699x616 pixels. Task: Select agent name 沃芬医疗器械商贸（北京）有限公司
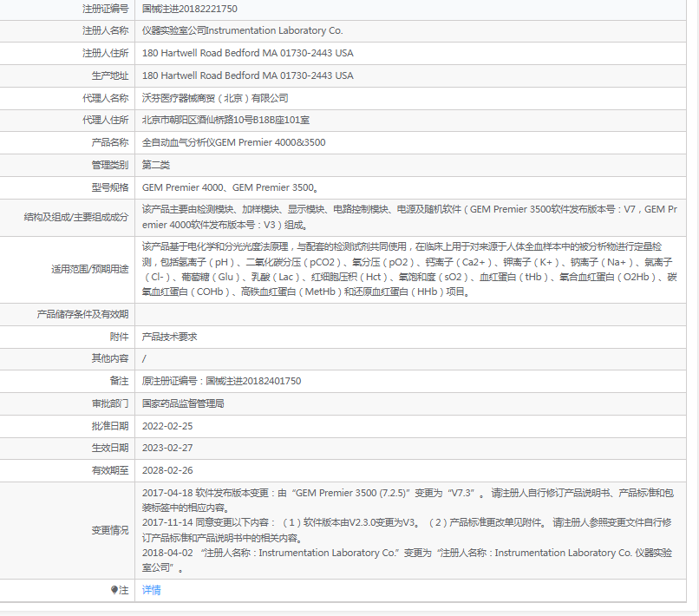click(x=215, y=98)
